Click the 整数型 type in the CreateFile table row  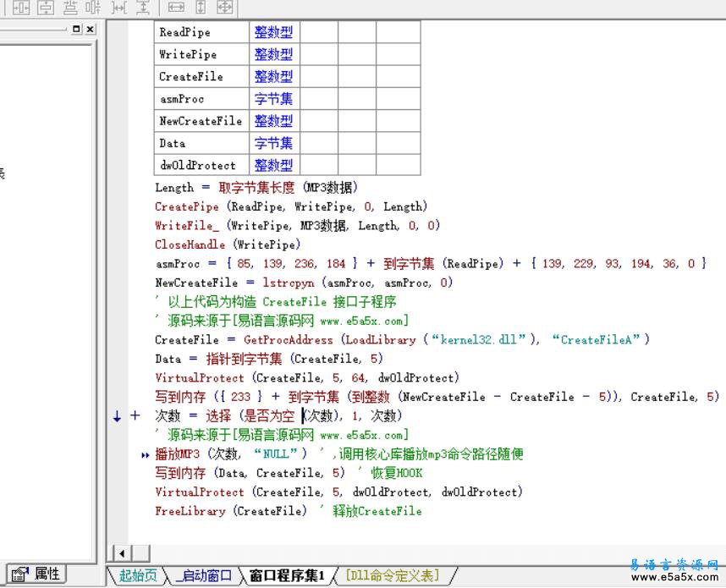coord(273,76)
